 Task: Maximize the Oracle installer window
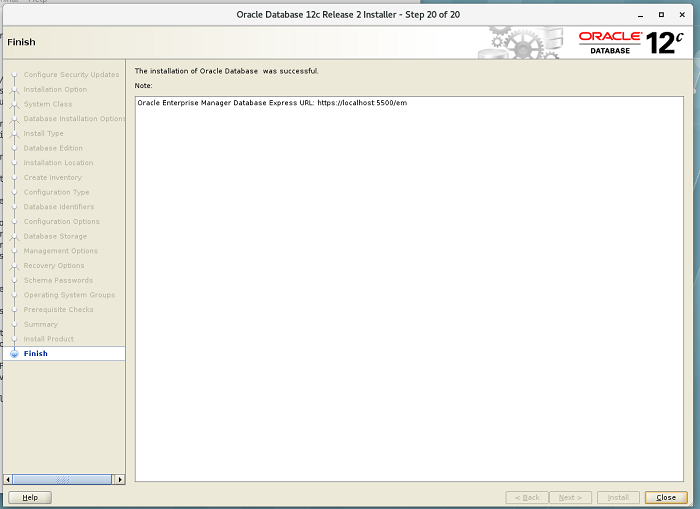(x=661, y=15)
